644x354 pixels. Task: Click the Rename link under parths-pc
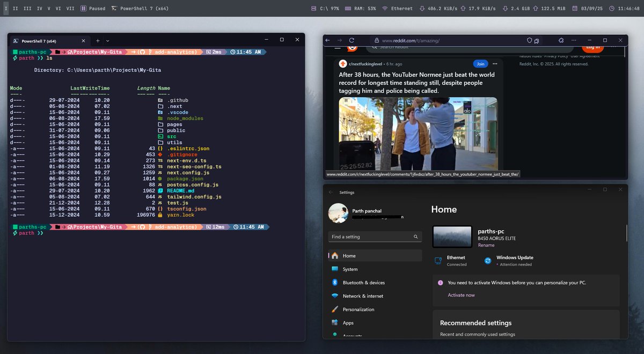486,245
